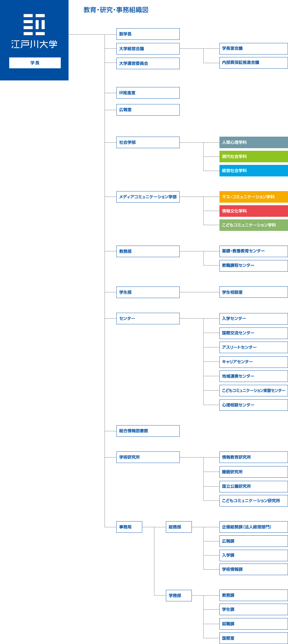Click the 社会学部 node
The image size is (288, 644).
tap(148, 142)
